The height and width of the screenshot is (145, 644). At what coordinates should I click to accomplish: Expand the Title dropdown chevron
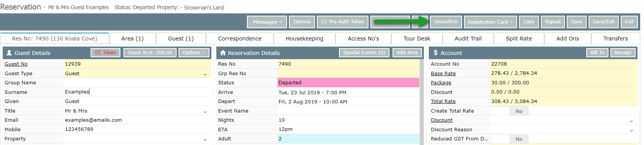pyautogui.click(x=205, y=111)
